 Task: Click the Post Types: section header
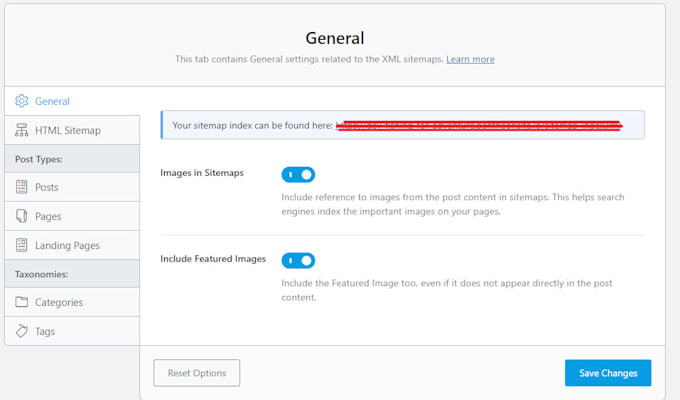coord(72,159)
